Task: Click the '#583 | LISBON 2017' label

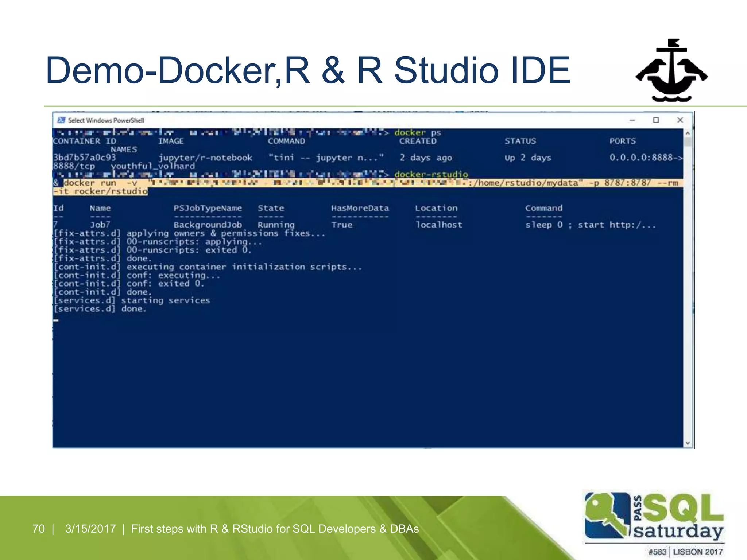Action: (685, 552)
